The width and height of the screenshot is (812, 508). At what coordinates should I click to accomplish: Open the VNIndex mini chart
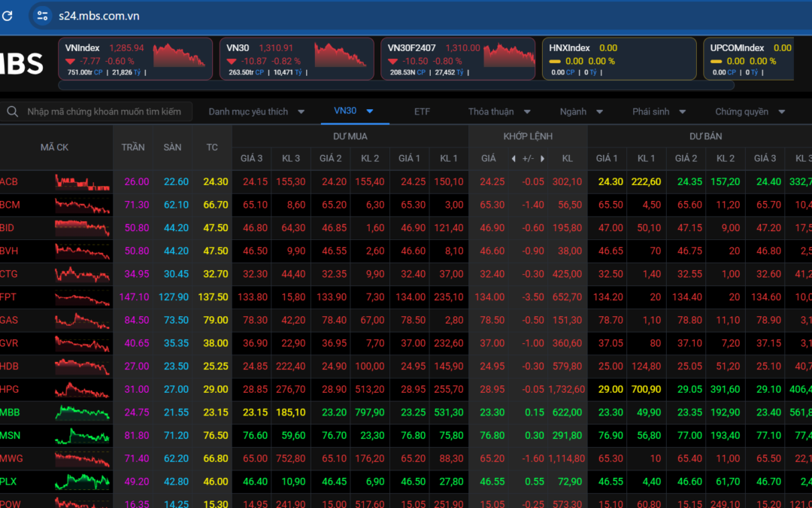pos(180,56)
